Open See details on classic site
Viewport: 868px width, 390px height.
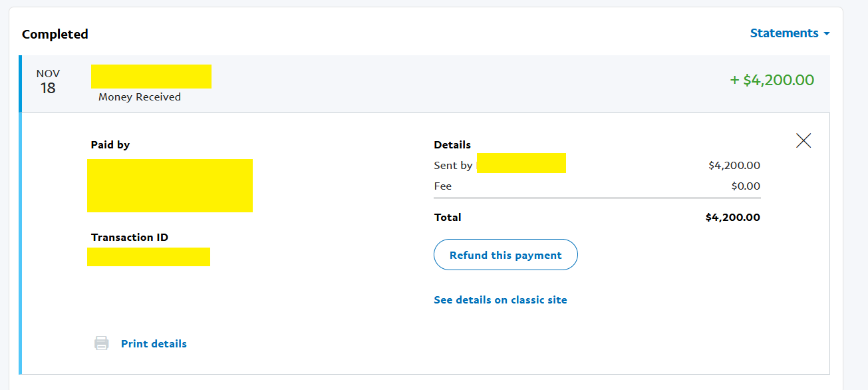click(x=500, y=300)
